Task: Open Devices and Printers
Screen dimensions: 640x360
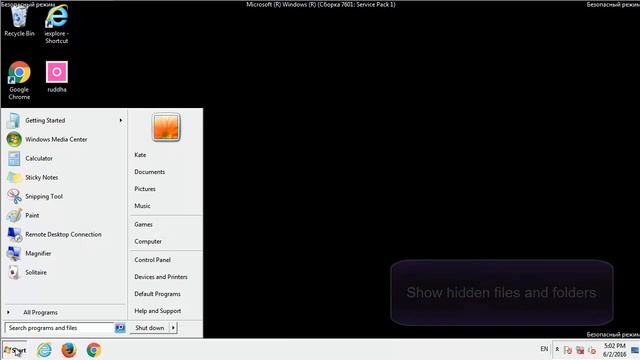Action: 161,277
